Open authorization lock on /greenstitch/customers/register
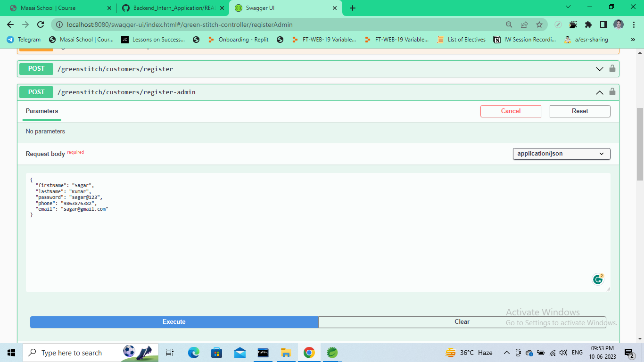Viewport: 644px width, 362px height. 612,69
